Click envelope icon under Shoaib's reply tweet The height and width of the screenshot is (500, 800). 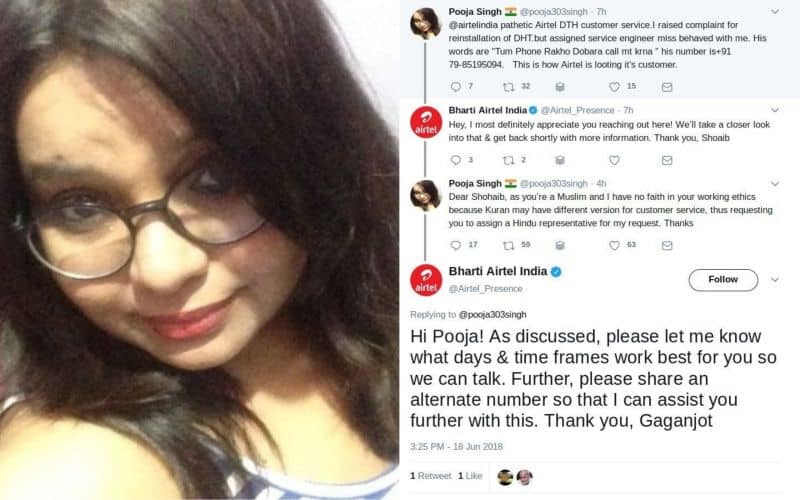pos(667,160)
